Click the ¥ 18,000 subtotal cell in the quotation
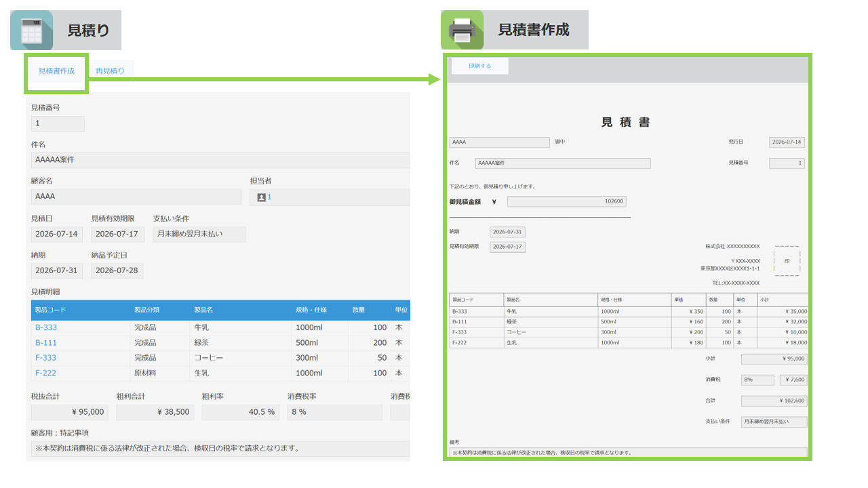Screen dimensions: 868x488 (783, 343)
